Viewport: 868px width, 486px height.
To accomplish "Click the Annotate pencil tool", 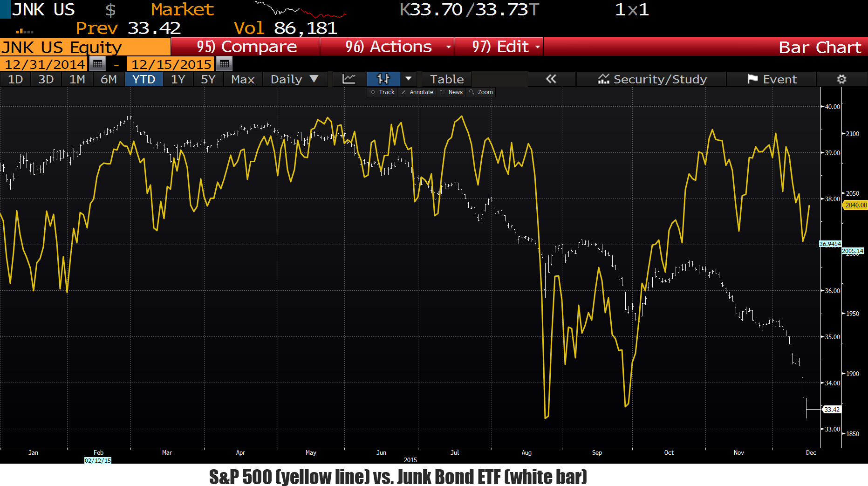I will tap(417, 92).
